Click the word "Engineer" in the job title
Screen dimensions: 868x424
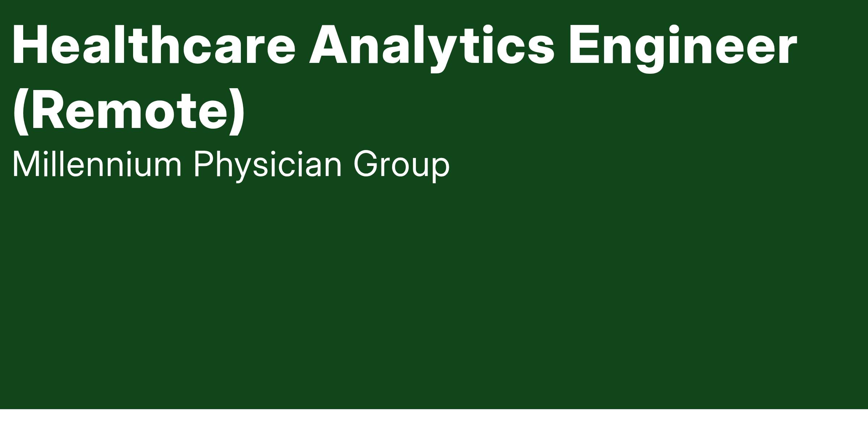click(682, 45)
